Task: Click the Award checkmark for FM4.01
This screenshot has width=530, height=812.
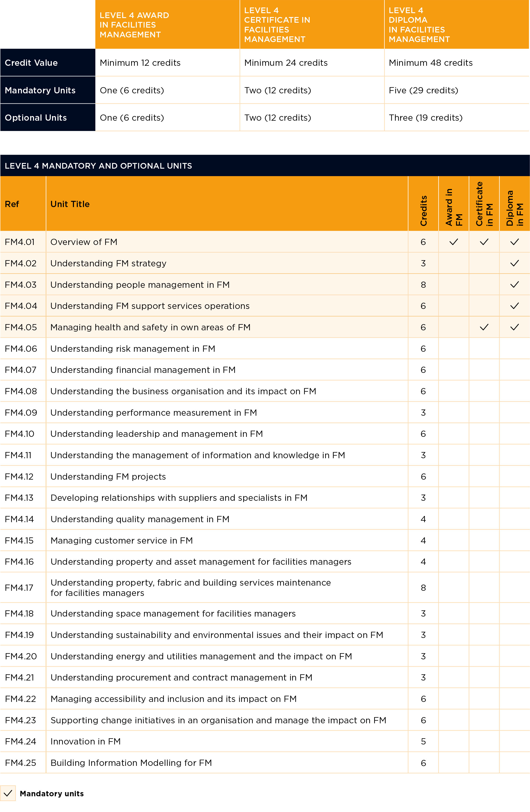Action: pyautogui.click(x=453, y=242)
